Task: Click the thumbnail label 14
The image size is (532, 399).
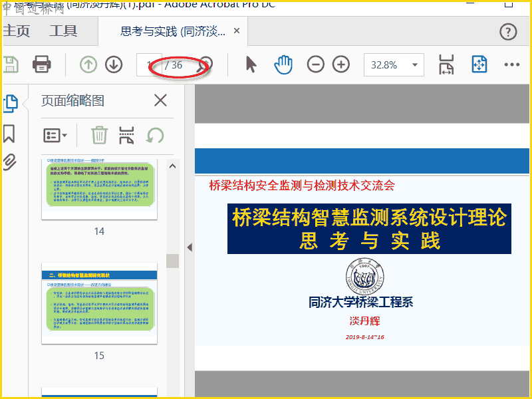Action: click(x=99, y=231)
